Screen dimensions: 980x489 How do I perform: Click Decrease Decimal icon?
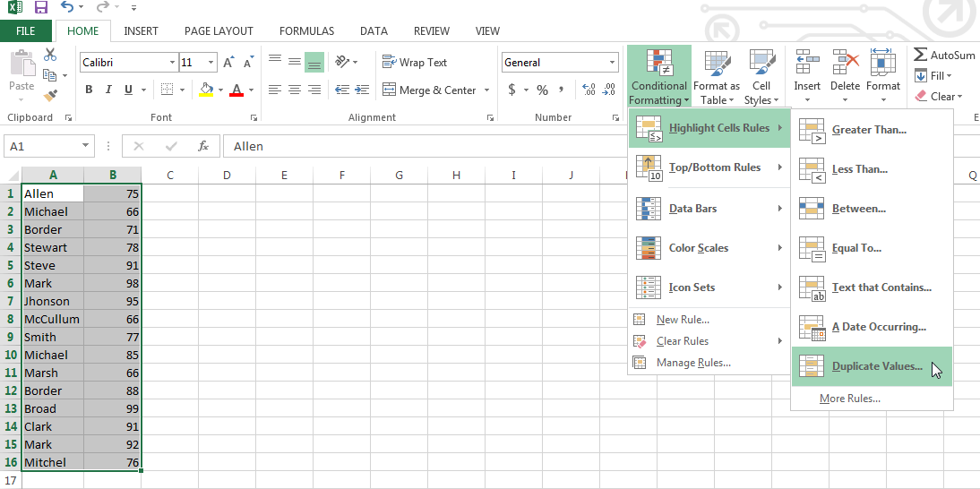click(x=609, y=90)
